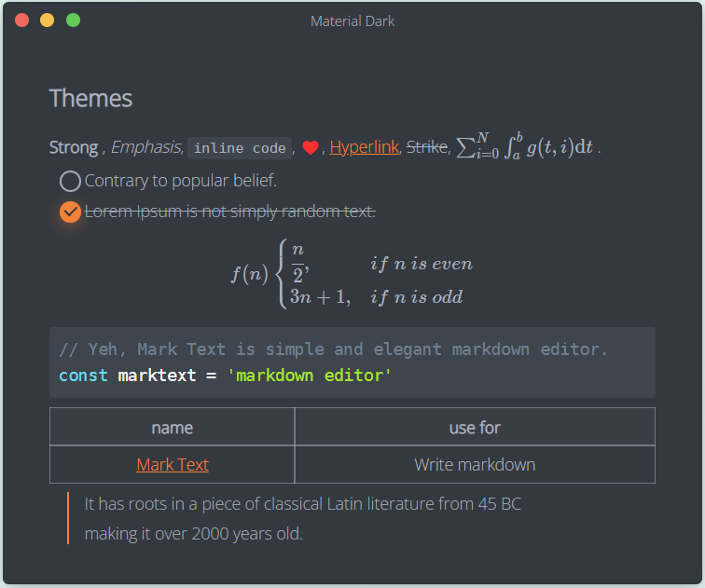
Task: Minimize the window with yellow button
Action: point(48,21)
